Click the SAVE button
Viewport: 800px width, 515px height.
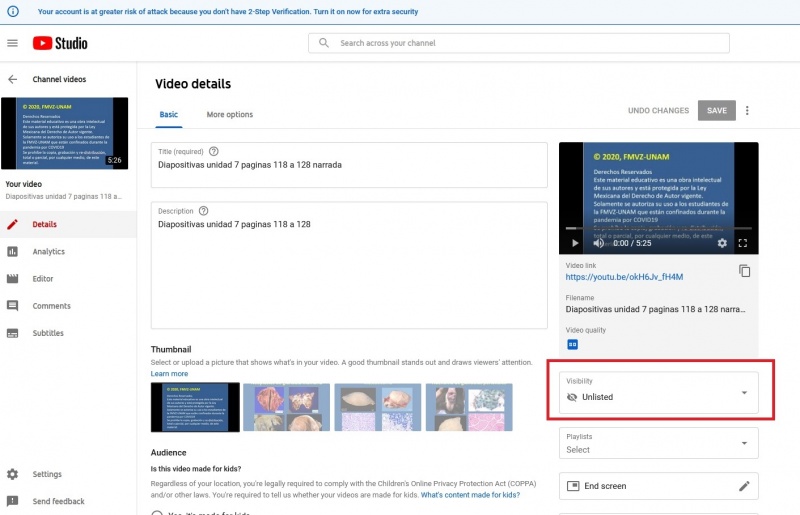pos(716,110)
